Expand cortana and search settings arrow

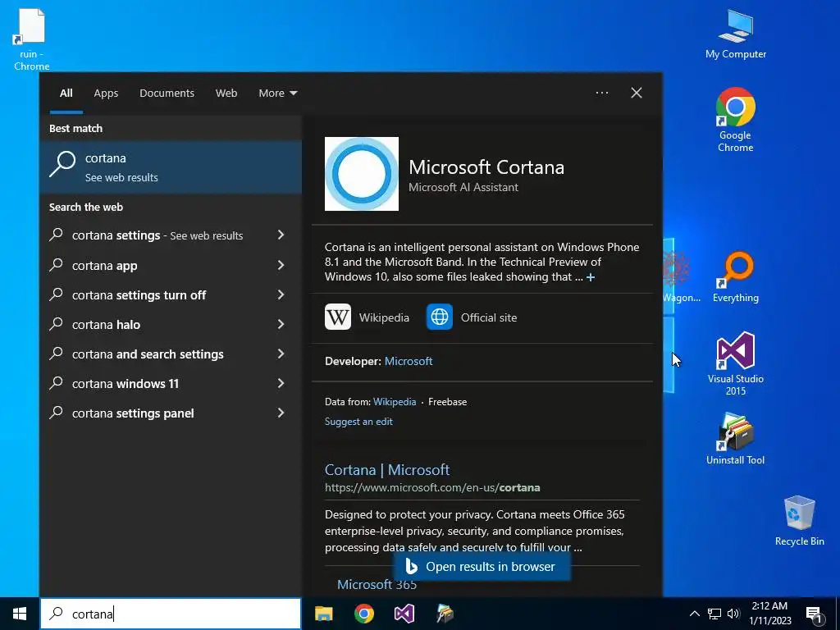(281, 354)
